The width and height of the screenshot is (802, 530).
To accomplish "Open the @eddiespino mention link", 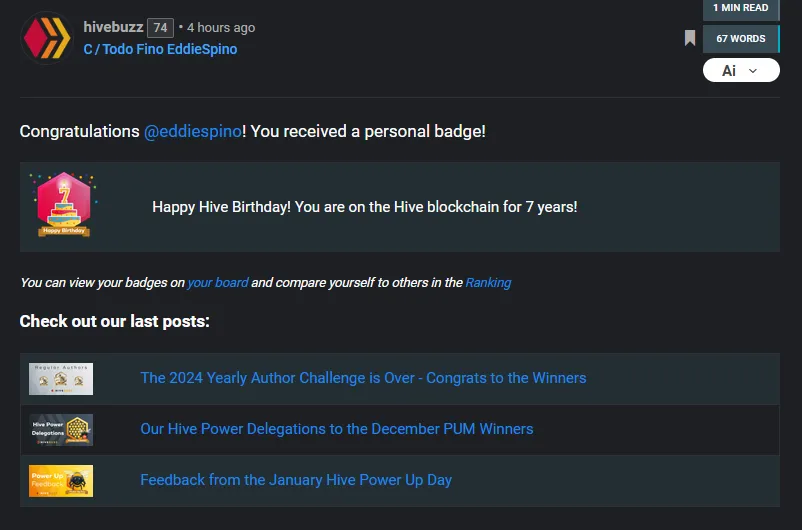I will (193, 131).
